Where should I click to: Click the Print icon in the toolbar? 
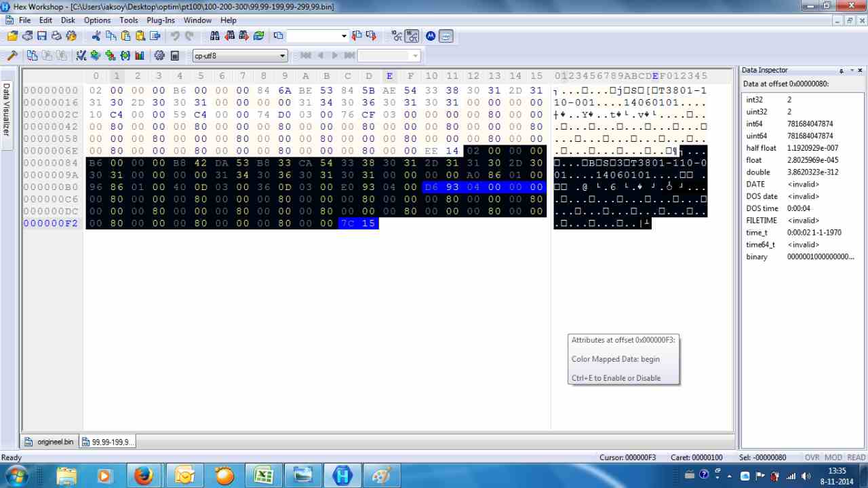pyautogui.click(x=57, y=36)
